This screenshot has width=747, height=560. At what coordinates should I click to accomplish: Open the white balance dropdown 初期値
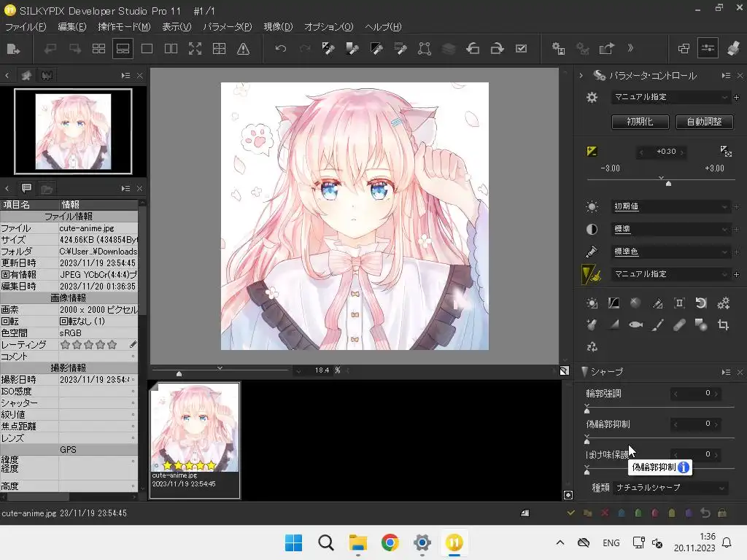coord(670,206)
